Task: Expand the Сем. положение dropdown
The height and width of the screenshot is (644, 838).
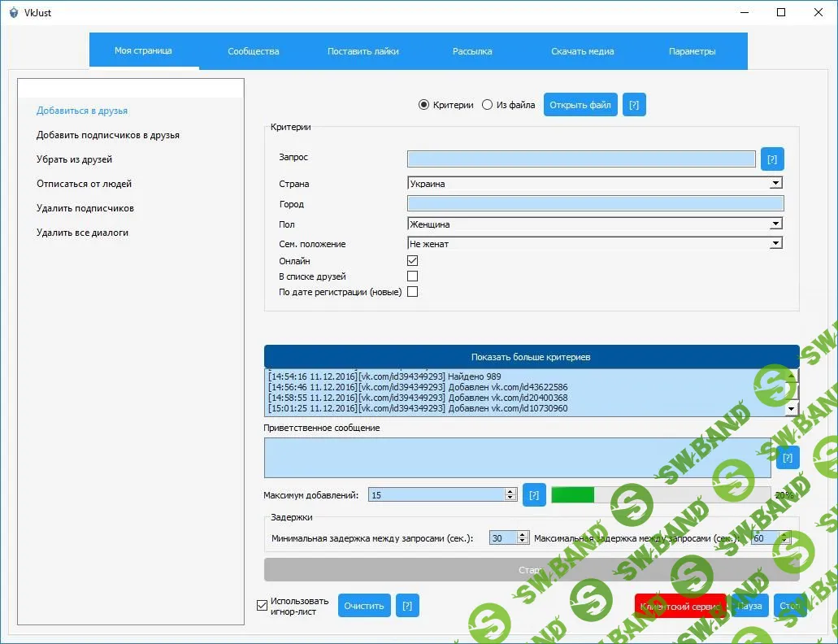Action: click(775, 243)
